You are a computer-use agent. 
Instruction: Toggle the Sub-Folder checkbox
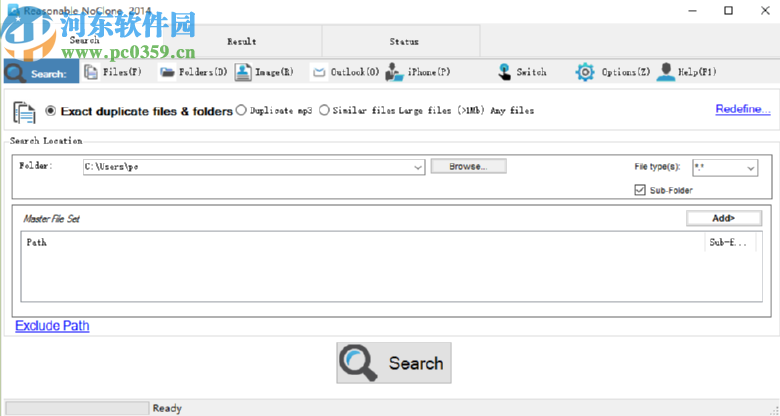[x=640, y=190]
